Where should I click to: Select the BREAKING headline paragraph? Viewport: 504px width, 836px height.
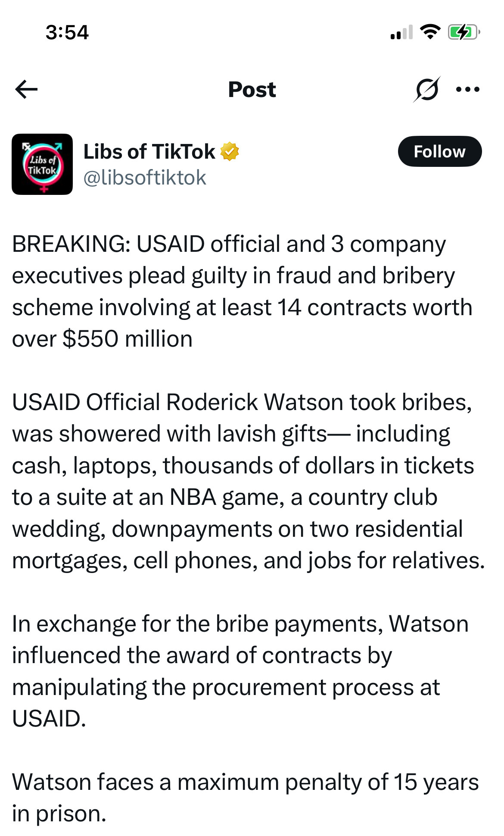242,291
